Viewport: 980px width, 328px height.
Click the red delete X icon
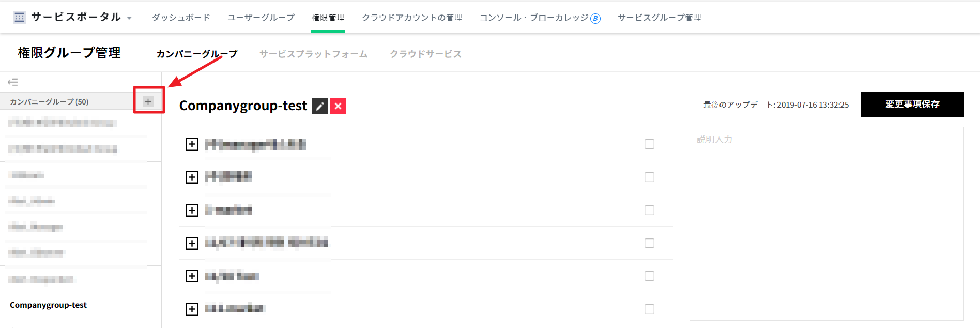coord(338,106)
